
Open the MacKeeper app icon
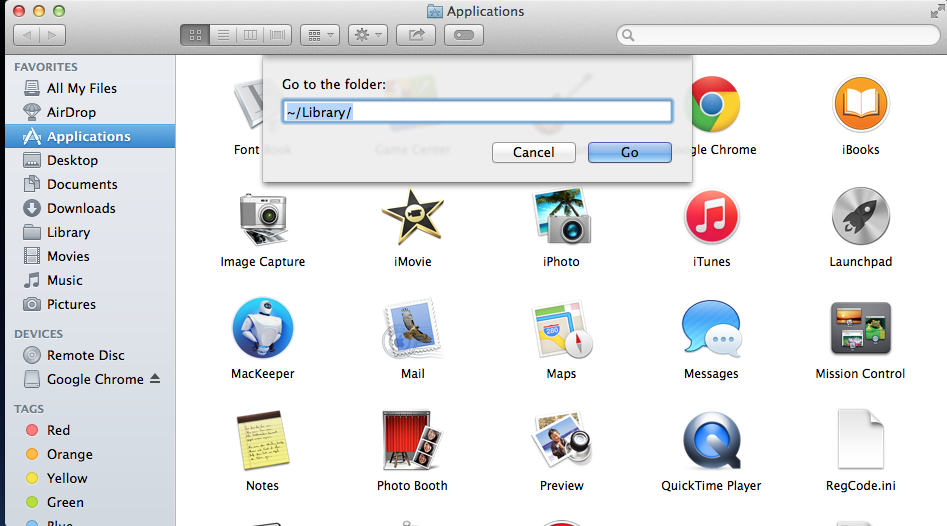[x=262, y=330]
